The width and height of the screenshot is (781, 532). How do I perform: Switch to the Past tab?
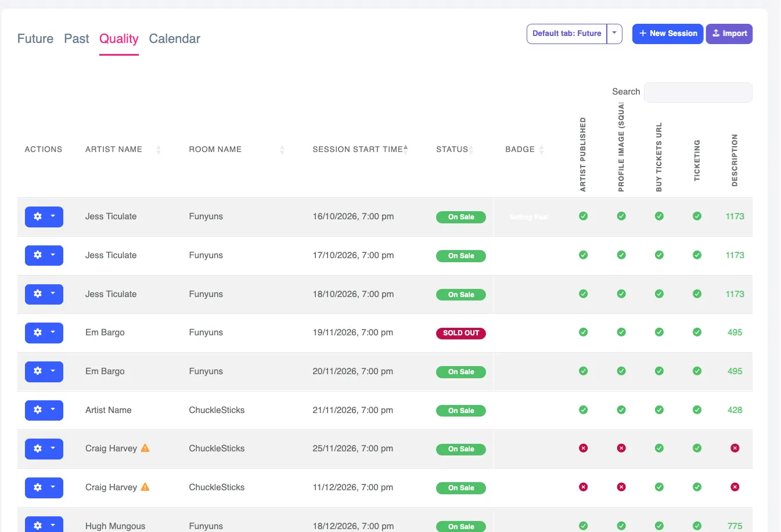[77, 39]
